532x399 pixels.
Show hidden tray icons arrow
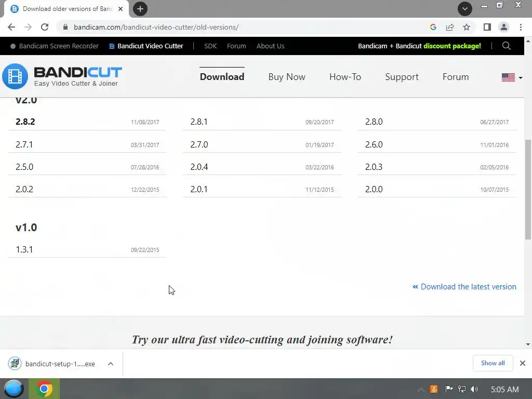click(421, 390)
